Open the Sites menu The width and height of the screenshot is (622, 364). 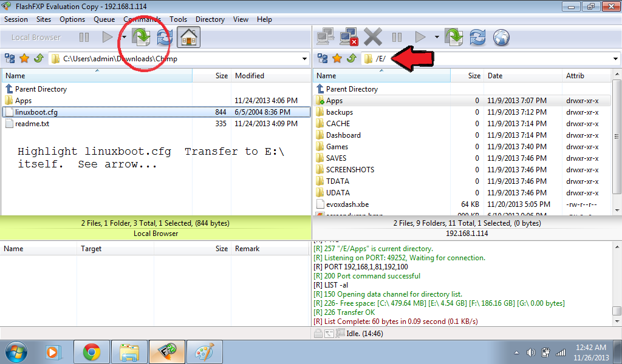(44, 19)
